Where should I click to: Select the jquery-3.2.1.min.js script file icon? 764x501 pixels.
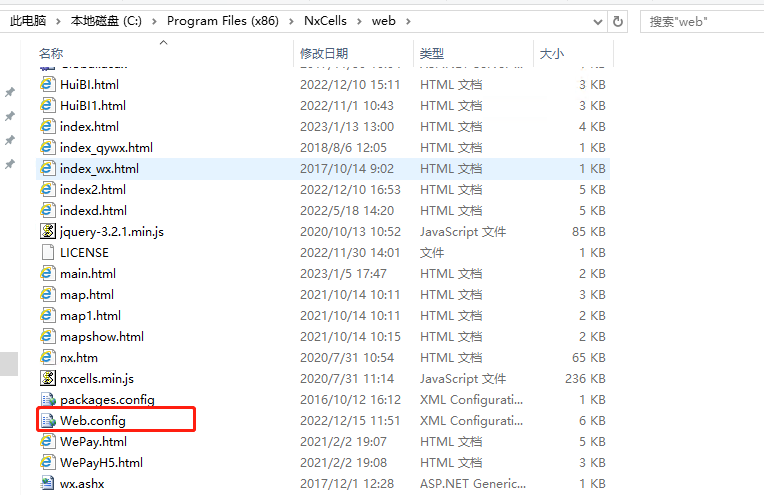tap(47, 231)
